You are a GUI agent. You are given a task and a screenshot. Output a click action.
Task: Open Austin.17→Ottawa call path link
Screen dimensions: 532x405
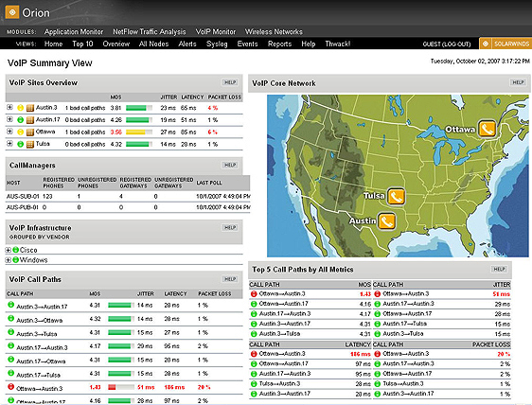tap(41, 361)
